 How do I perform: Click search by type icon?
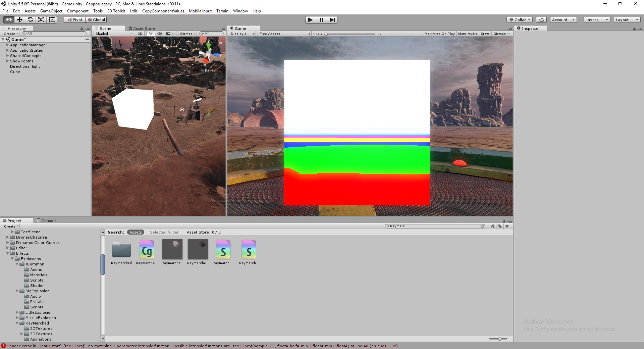[492, 226]
